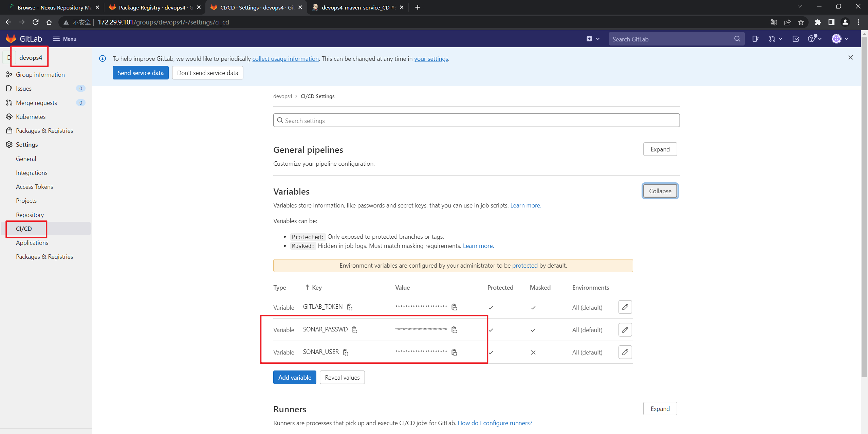Open top-level Packages & Registries in sidebar

[44, 130]
